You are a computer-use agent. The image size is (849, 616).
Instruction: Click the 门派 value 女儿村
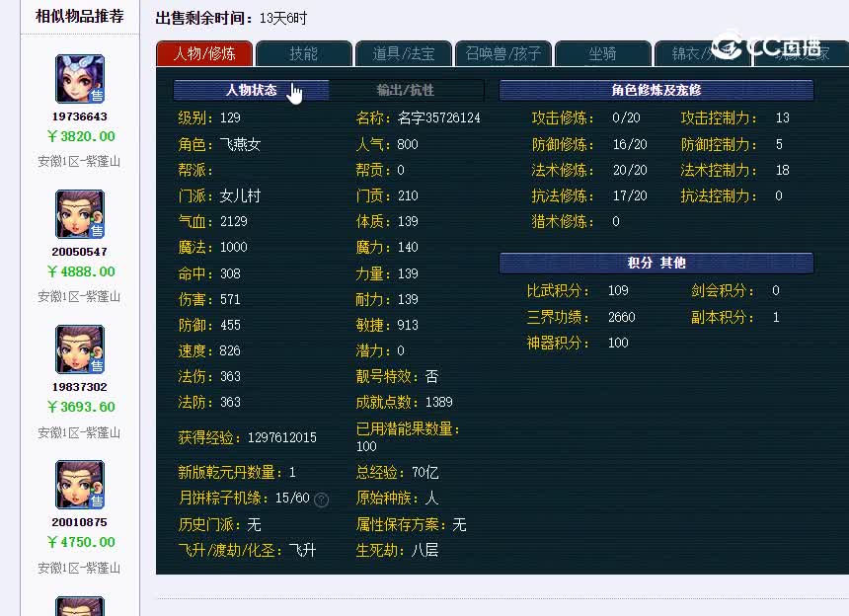(241, 195)
